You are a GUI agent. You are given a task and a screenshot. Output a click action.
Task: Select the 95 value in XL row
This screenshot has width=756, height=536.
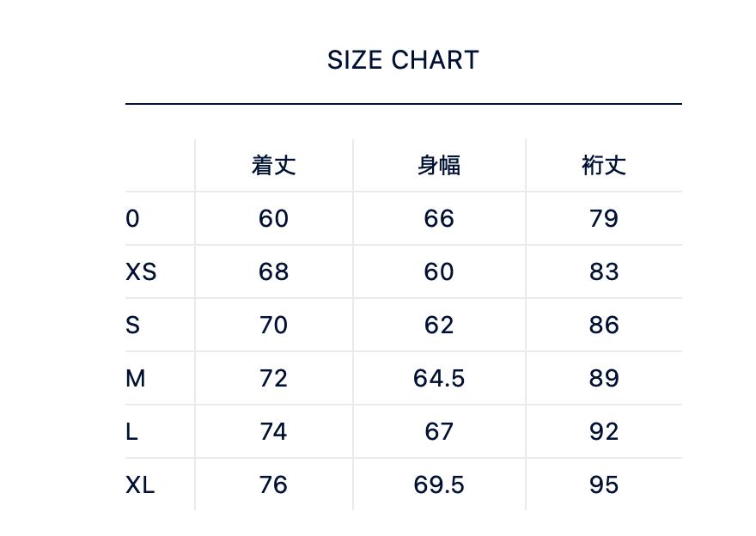604,484
